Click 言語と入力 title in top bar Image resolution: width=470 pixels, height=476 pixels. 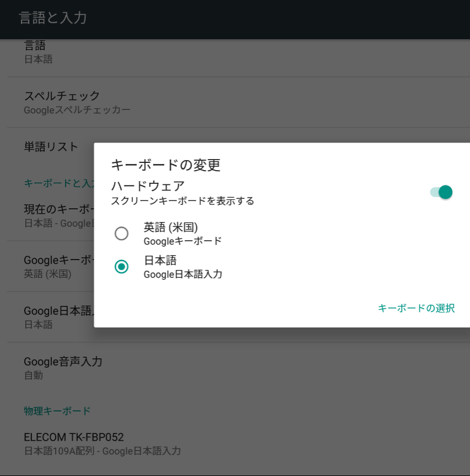53,18
